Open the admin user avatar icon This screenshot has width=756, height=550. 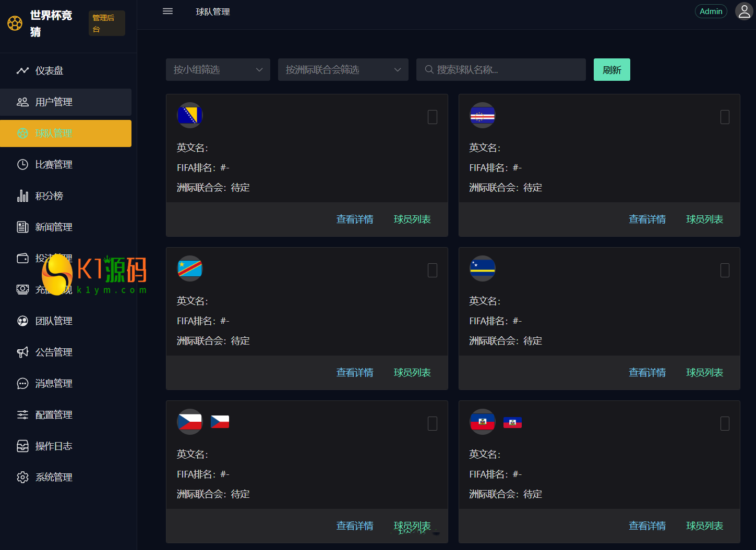pos(744,11)
